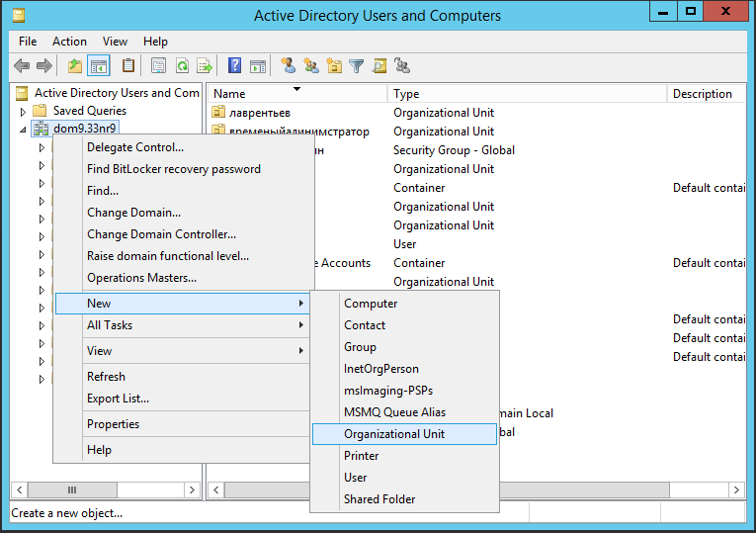This screenshot has height=533, width=756.
Task: Click the Type column header
Action: point(527,94)
